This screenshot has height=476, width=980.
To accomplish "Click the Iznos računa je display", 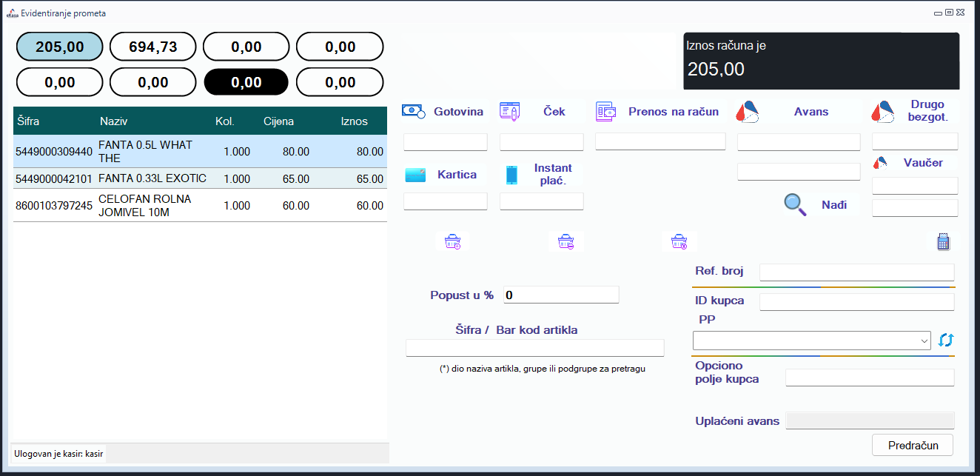I will 821,61.
